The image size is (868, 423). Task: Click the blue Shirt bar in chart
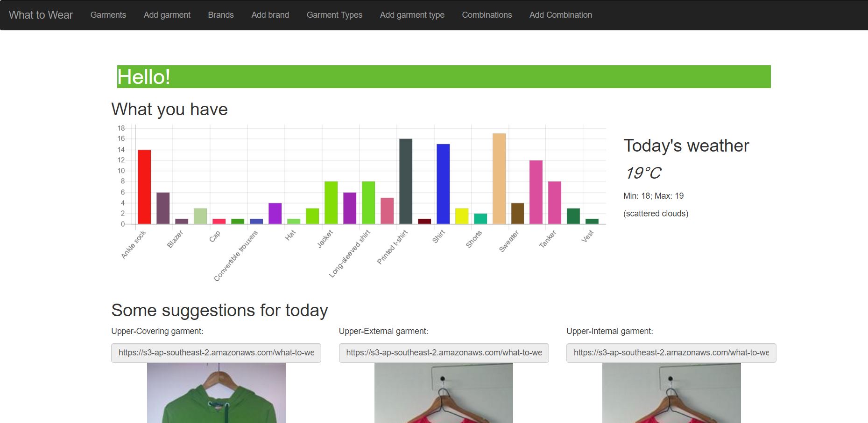tap(443, 184)
